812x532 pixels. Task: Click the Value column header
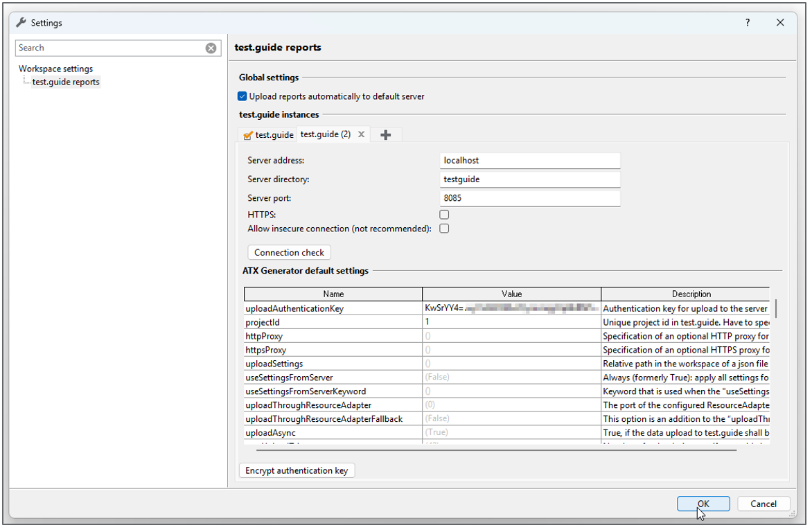511,294
